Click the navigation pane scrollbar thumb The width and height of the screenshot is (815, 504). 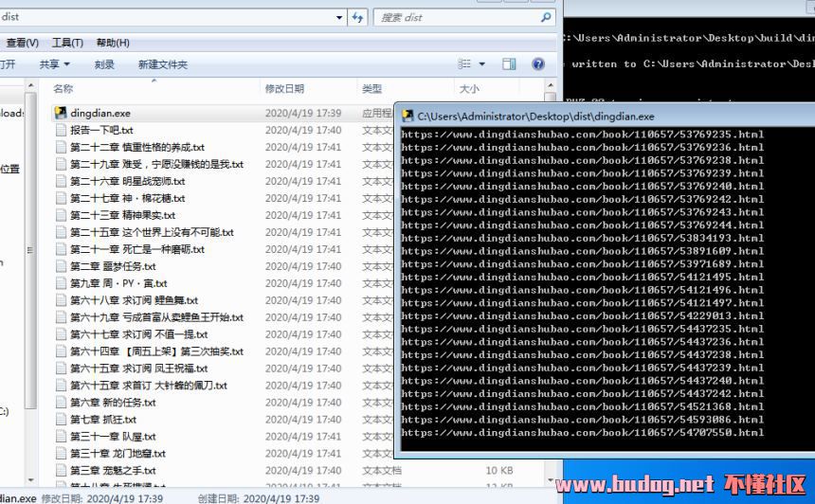(30, 250)
